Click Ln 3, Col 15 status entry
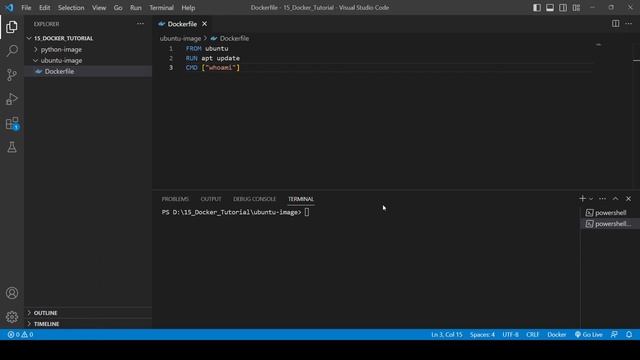Viewport: 640px width, 360px height. pyautogui.click(x=447, y=334)
